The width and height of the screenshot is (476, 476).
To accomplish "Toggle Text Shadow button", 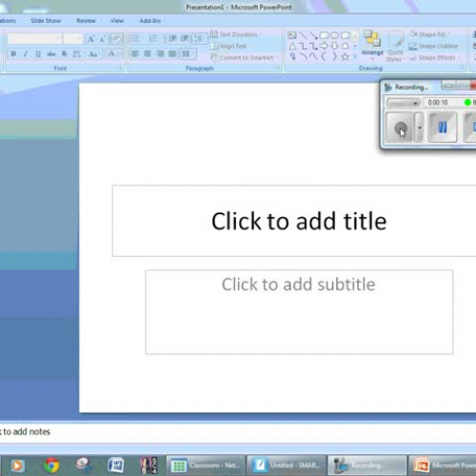I will (x=64, y=54).
